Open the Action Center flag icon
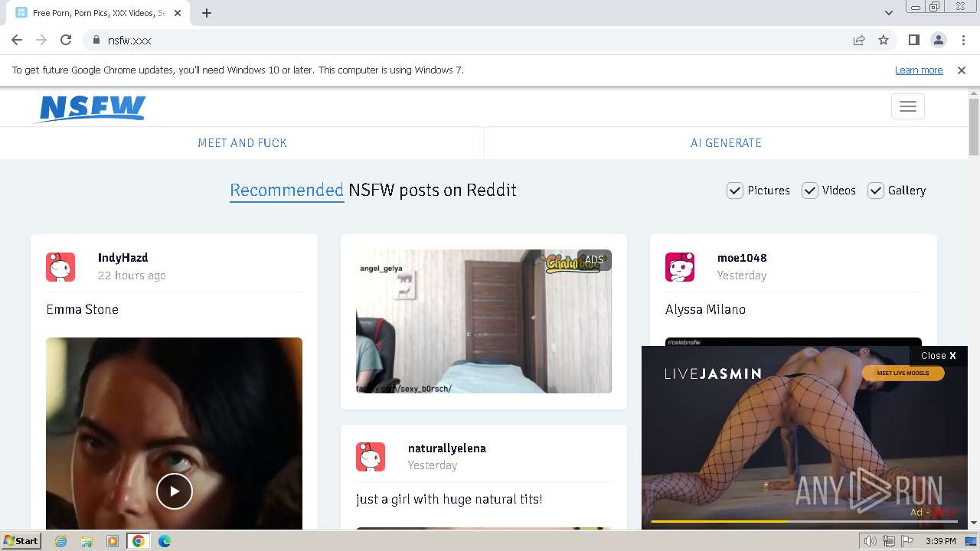The height and width of the screenshot is (551, 980). [907, 541]
